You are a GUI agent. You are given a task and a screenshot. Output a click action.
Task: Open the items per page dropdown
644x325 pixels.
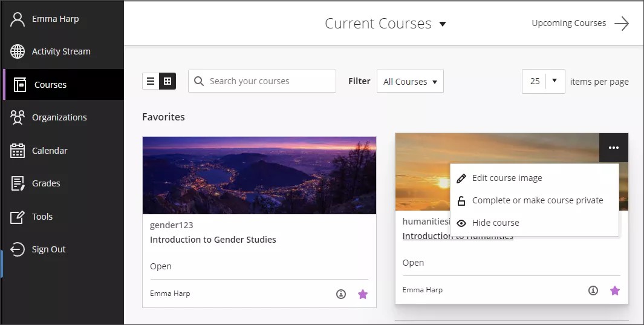pos(544,81)
